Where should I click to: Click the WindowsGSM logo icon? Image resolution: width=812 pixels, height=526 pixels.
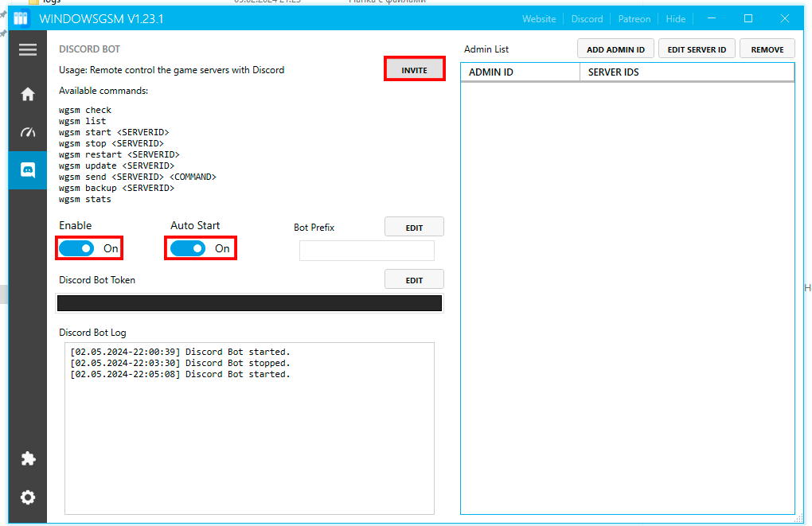20,18
